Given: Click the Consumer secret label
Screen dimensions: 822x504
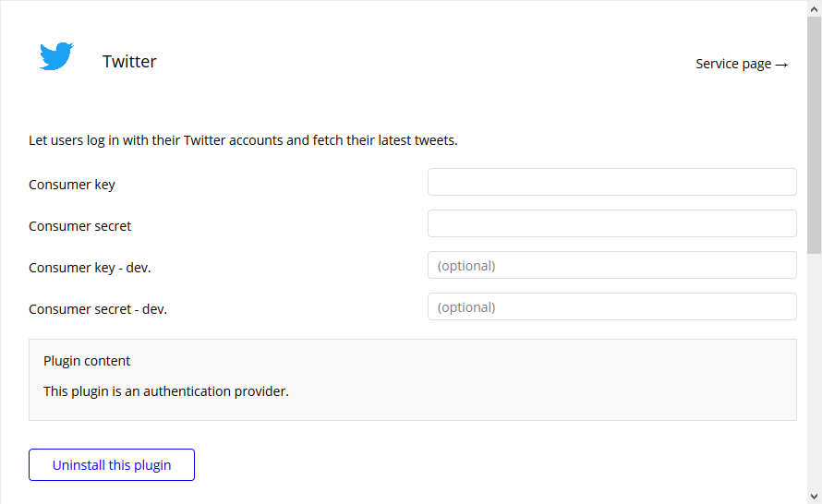Looking at the screenshot, I should [80, 226].
